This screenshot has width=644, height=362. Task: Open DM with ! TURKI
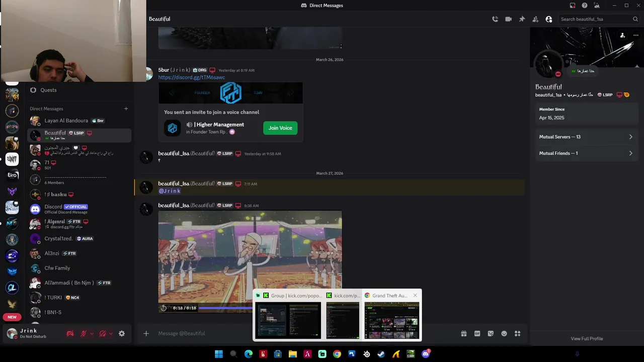point(79,298)
